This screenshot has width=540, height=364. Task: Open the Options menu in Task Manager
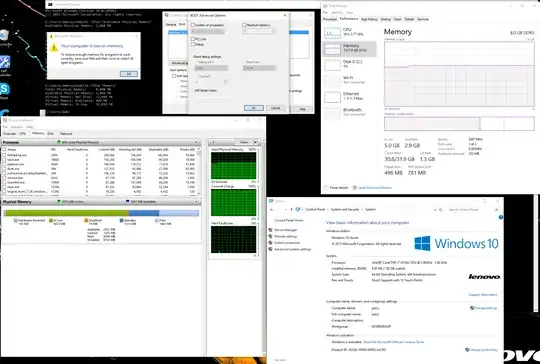[337, 12]
